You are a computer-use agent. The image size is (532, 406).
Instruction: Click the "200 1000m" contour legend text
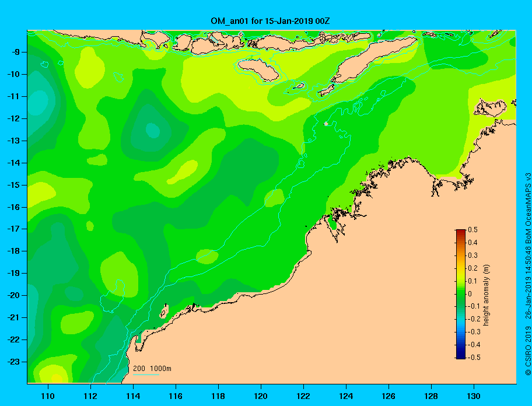[x=152, y=368]
